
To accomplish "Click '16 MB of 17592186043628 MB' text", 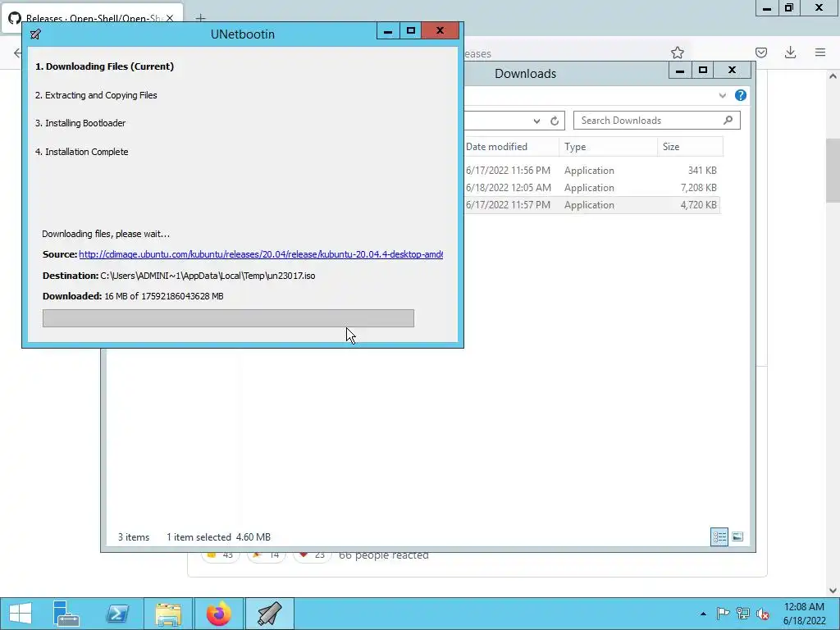I will click(x=164, y=296).
